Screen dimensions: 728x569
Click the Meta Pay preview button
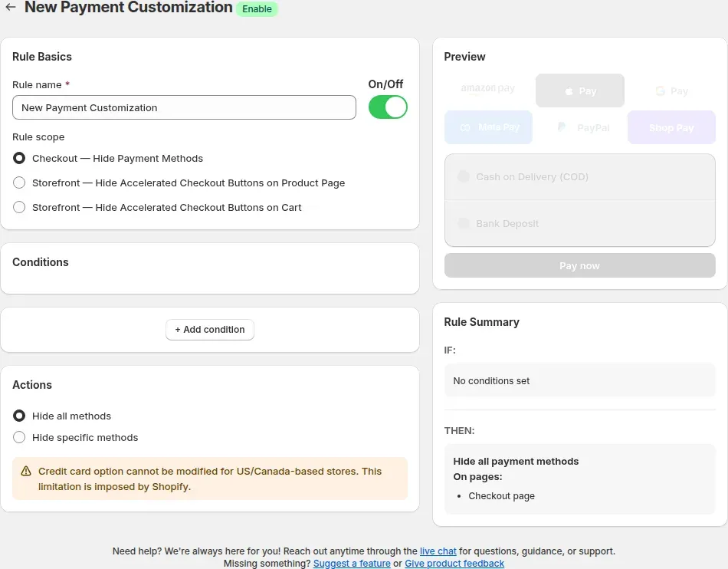coord(488,127)
